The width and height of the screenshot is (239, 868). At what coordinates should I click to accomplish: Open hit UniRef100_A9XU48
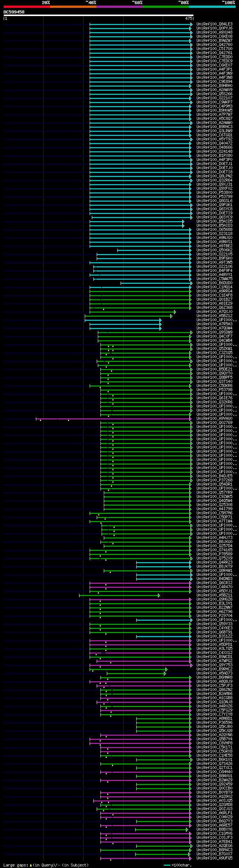pyautogui.click(x=214, y=32)
